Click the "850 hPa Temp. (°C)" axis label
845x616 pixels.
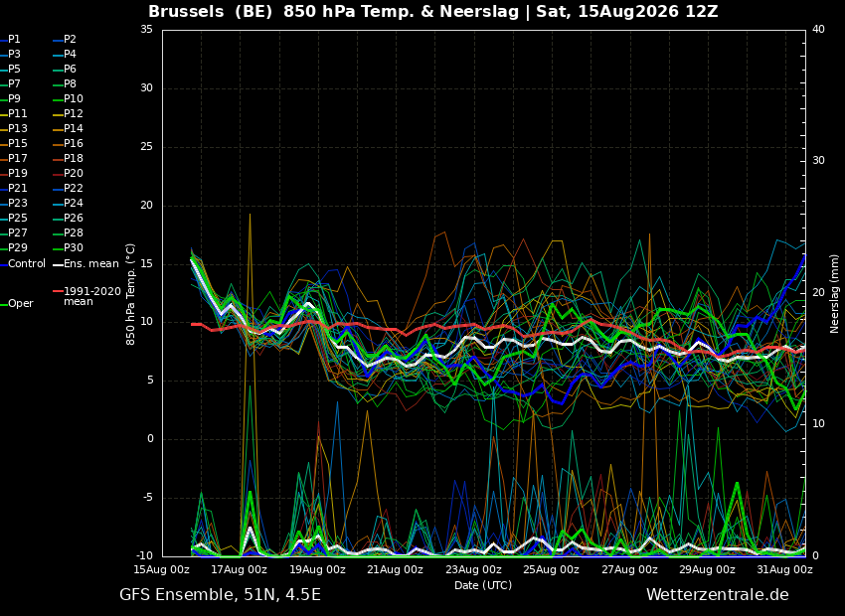pyautogui.click(x=130, y=294)
